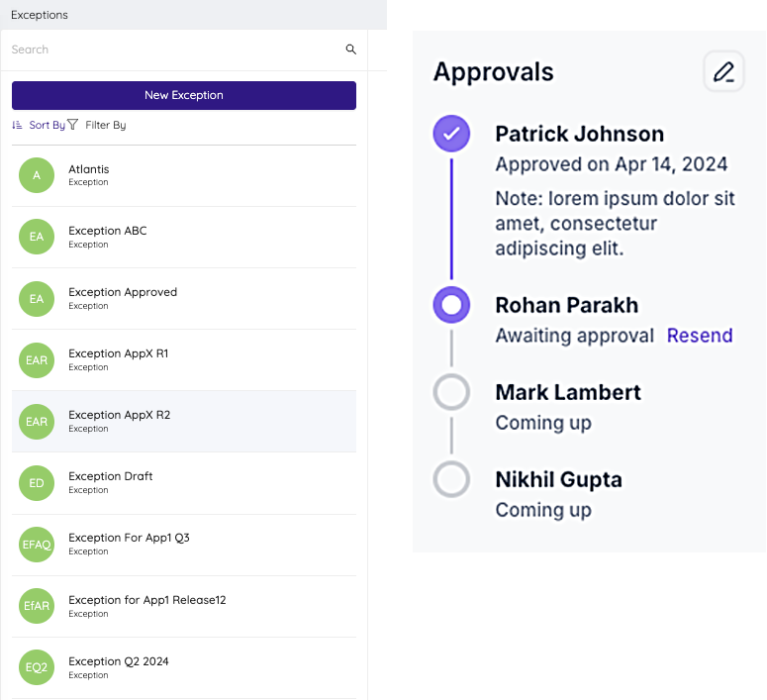Screen dimensions: 767x700
Task: Click the edit pencil icon in Approvals
Action: coord(723,72)
